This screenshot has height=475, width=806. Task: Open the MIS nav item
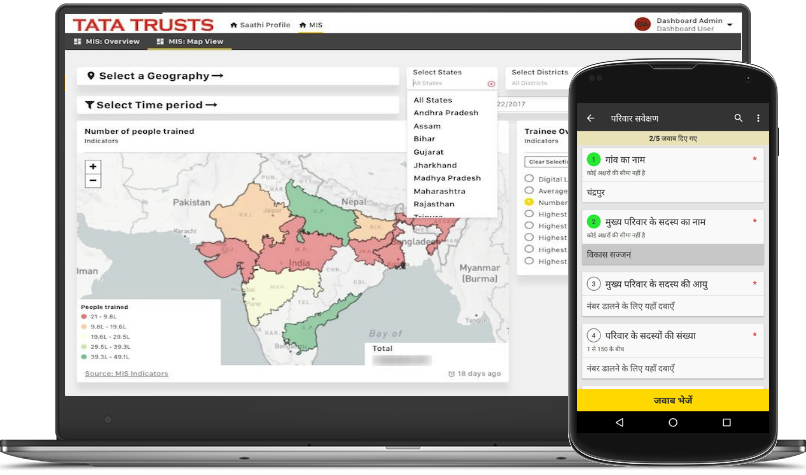point(311,25)
